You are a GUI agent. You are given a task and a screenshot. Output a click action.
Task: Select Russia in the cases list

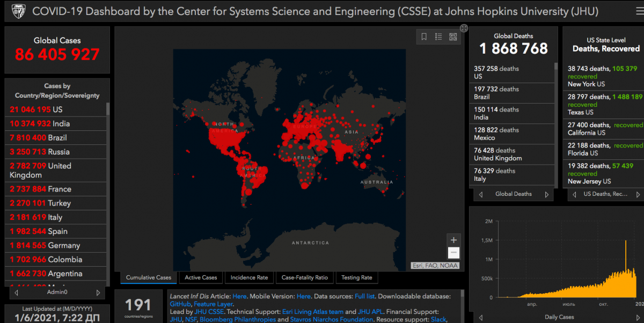click(x=56, y=152)
